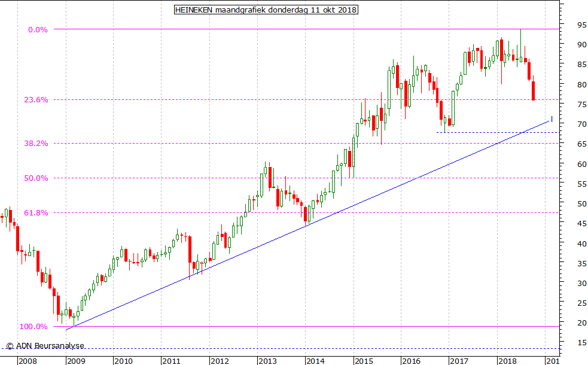Click the 2014 year label on time axis
588x365 pixels.
click(x=315, y=361)
